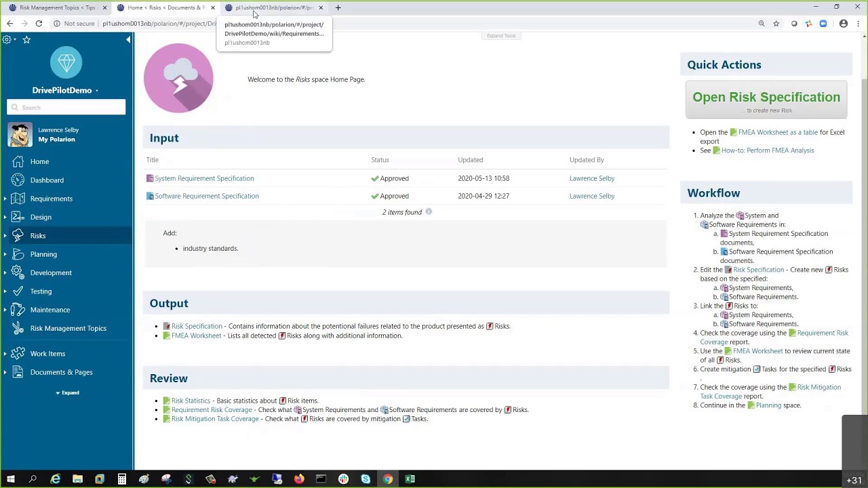Open the Windows Start button

point(11,479)
